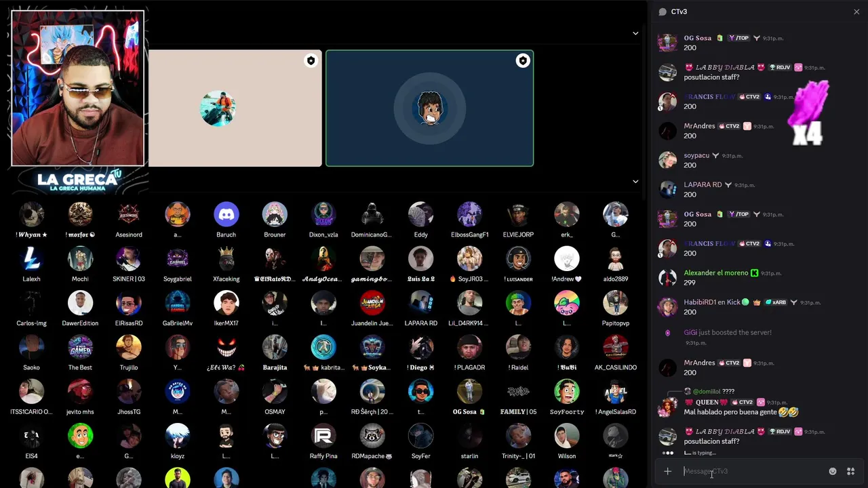Open Papitopvp's avatar
Image resolution: width=868 pixels, height=488 pixels.
pos(616,303)
